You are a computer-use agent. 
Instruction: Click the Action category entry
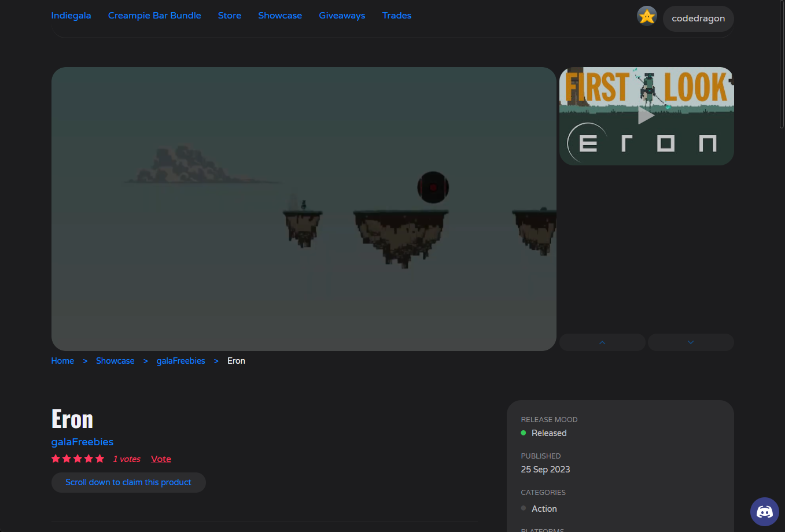[544, 509]
